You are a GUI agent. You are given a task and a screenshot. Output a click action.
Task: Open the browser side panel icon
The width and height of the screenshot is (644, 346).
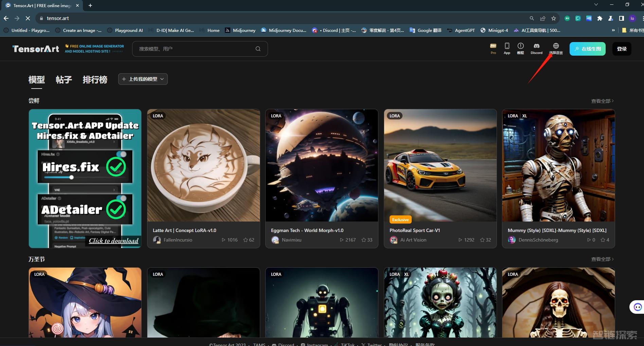(x=622, y=18)
